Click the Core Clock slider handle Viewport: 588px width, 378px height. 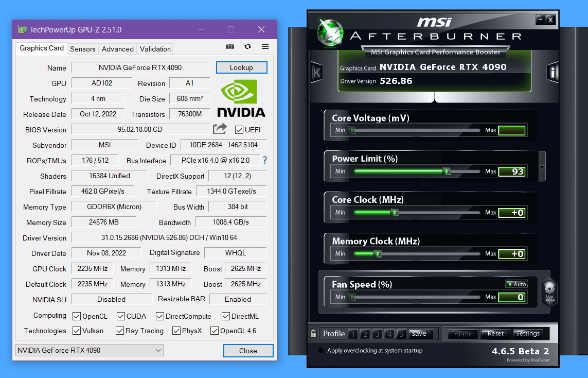395,213
